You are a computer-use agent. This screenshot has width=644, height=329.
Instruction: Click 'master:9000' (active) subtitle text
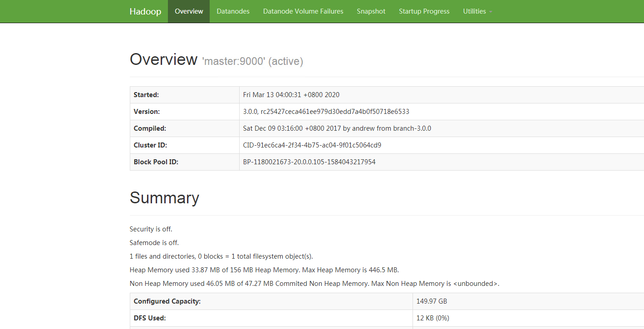[252, 61]
